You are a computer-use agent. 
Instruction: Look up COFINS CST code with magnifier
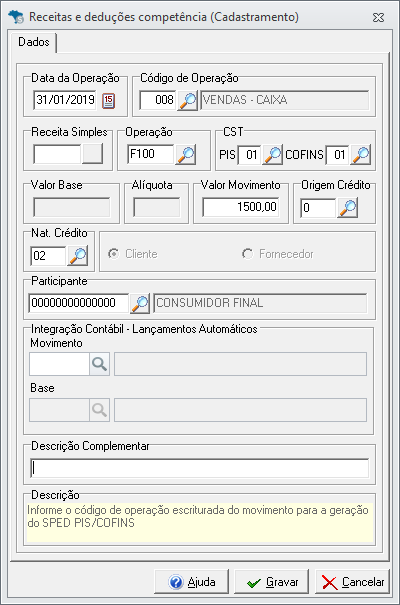click(x=360, y=155)
